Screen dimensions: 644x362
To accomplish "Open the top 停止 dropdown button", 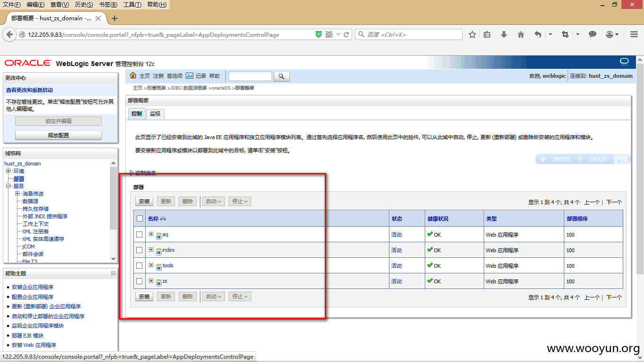I will pos(240,201).
